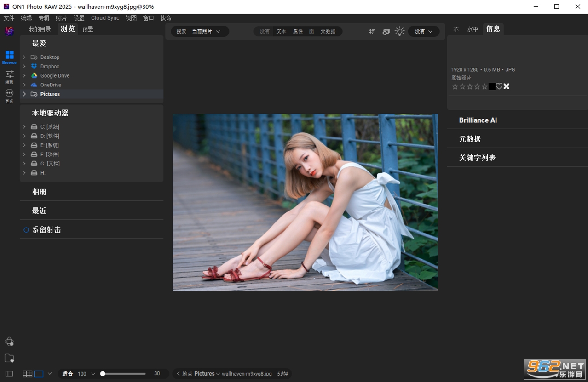The height and width of the screenshot is (382, 588).
Task: Switch to single photo detail view
Action: [39, 374]
